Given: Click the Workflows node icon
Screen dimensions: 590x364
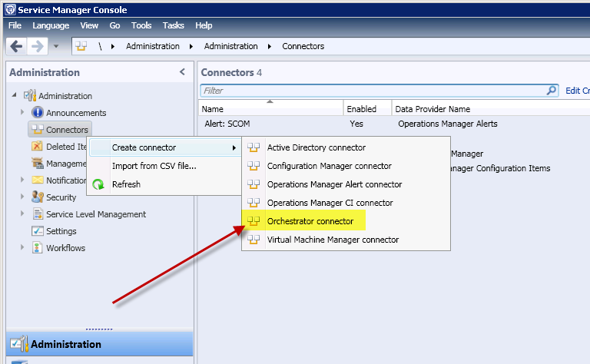Looking at the screenshot, I should 38,248.
